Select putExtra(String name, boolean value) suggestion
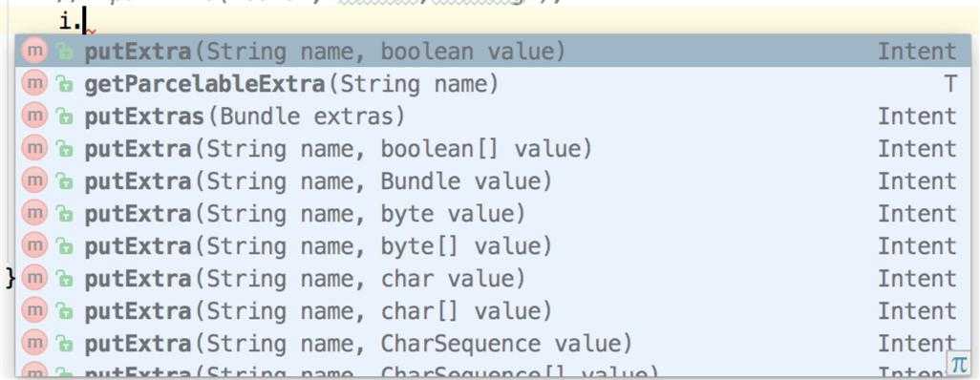The height and width of the screenshot is (380, 980). point(493,51)
